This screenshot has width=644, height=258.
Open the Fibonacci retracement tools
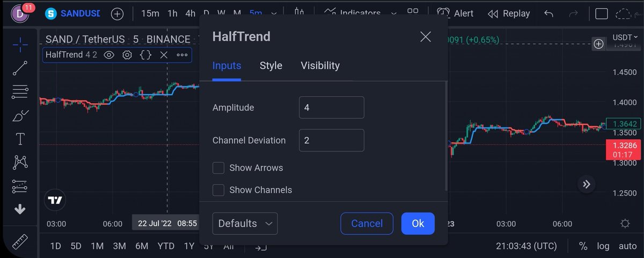point(20,92)
